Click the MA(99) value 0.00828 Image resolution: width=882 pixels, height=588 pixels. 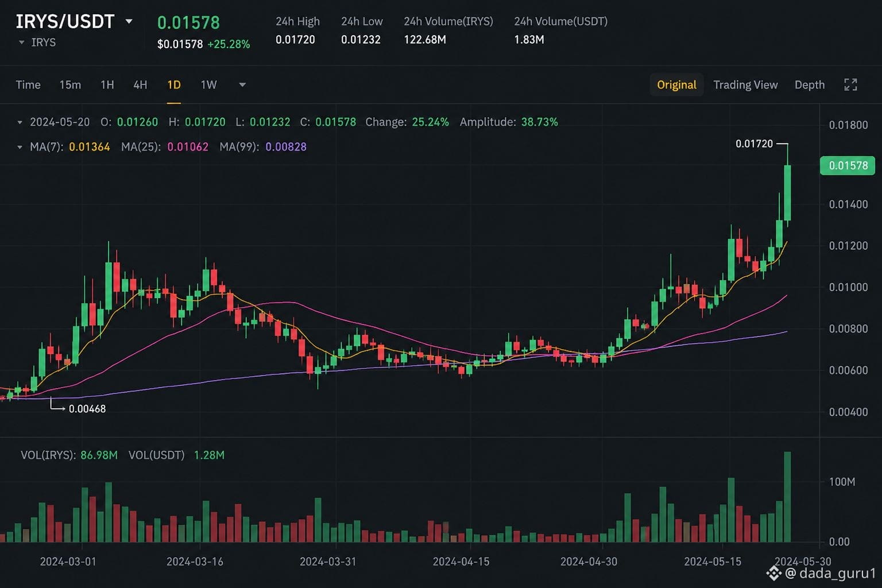(x=286, y=147)
